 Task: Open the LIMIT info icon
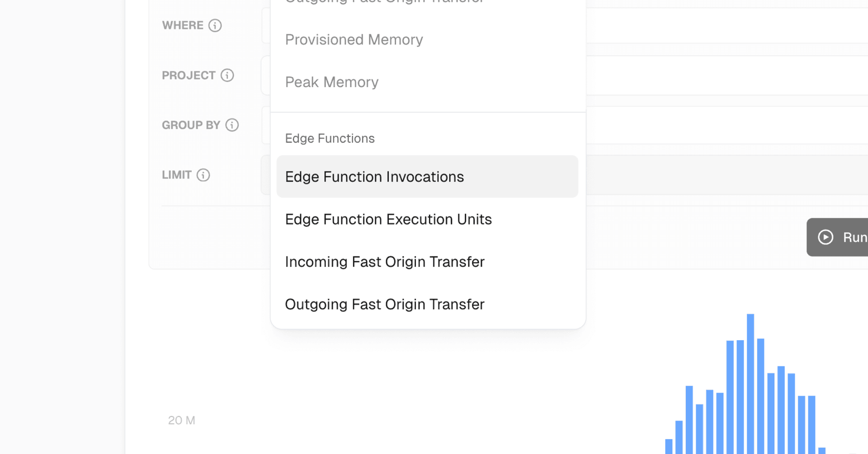(203, 175)
